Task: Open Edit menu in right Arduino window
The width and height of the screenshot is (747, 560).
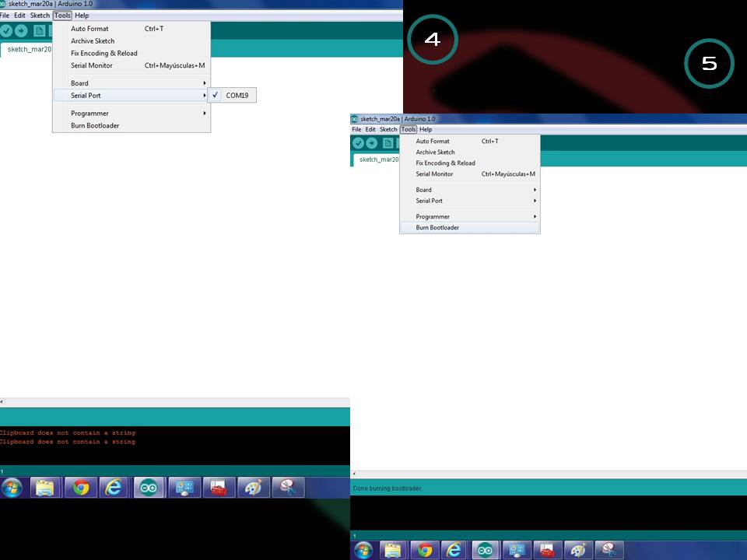Action: (x=370, y=130)
